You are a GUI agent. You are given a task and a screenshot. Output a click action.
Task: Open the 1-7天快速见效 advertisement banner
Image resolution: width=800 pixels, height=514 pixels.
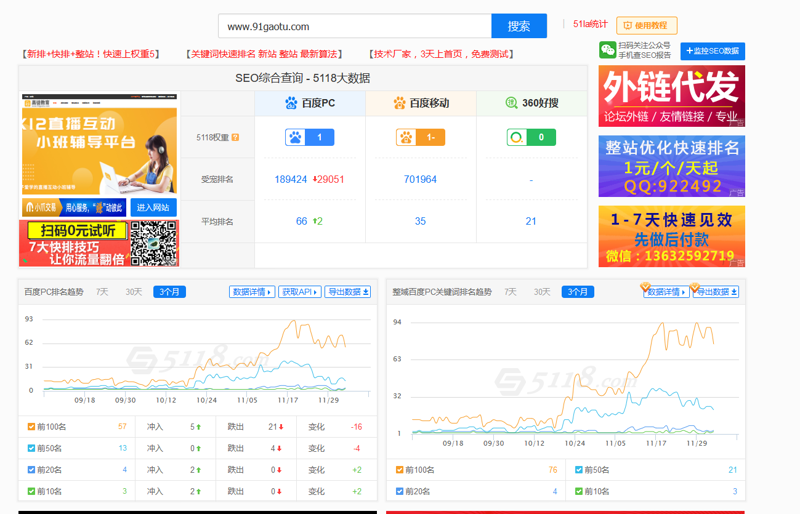coord(671,236)
